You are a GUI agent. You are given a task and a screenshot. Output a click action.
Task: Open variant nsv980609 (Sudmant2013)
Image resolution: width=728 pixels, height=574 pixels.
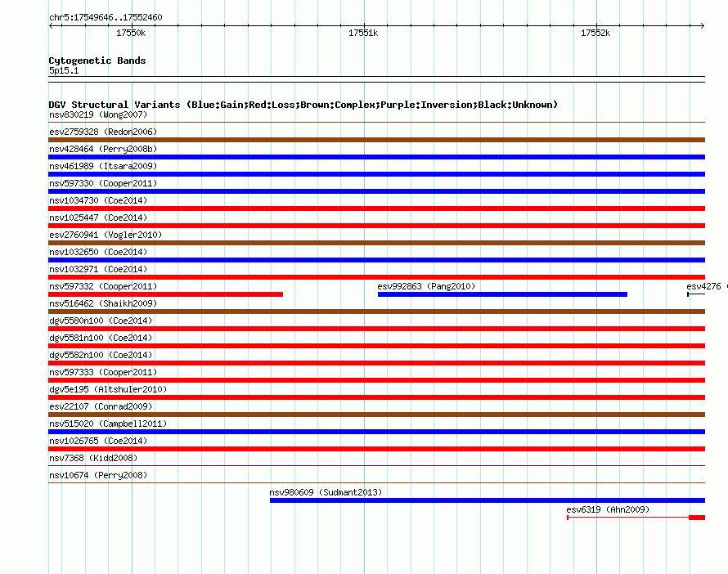(326, 492)
